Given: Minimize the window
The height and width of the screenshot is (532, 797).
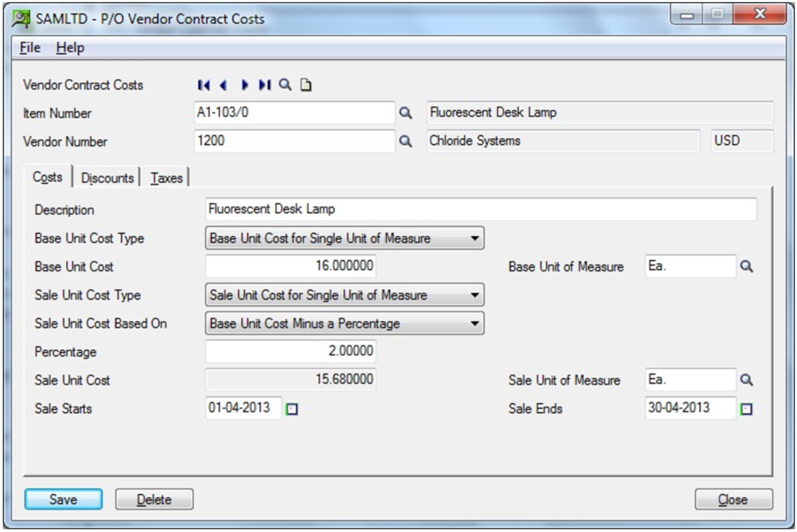Looking at the screenshot, I should click(x=687, y=15).
